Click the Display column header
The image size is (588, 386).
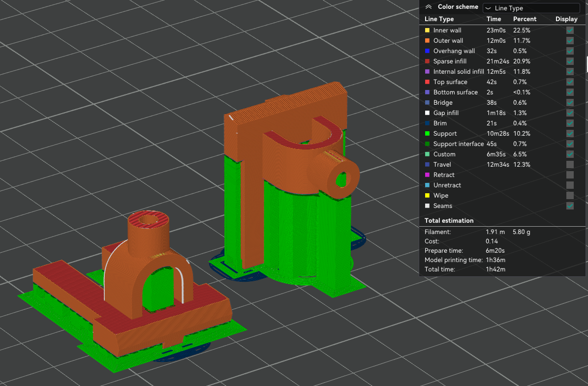click(566, 19)
